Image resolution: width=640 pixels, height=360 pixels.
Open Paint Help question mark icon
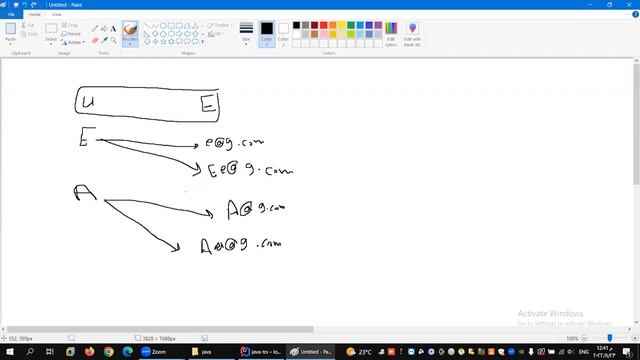coord(635,14)
